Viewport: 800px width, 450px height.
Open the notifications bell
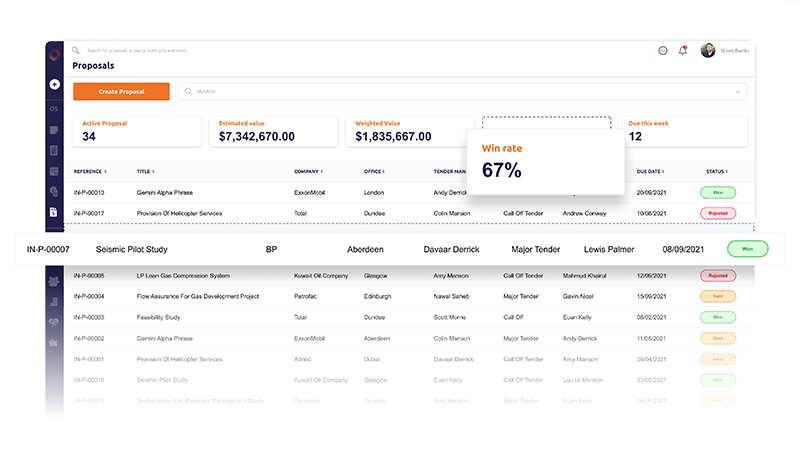(x=683, y=51)
